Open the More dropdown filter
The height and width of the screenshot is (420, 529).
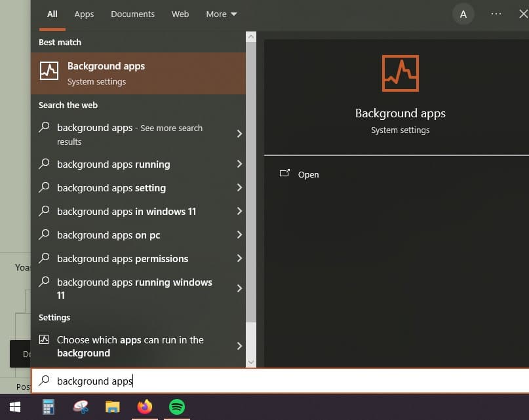click(x=222, y=14)
